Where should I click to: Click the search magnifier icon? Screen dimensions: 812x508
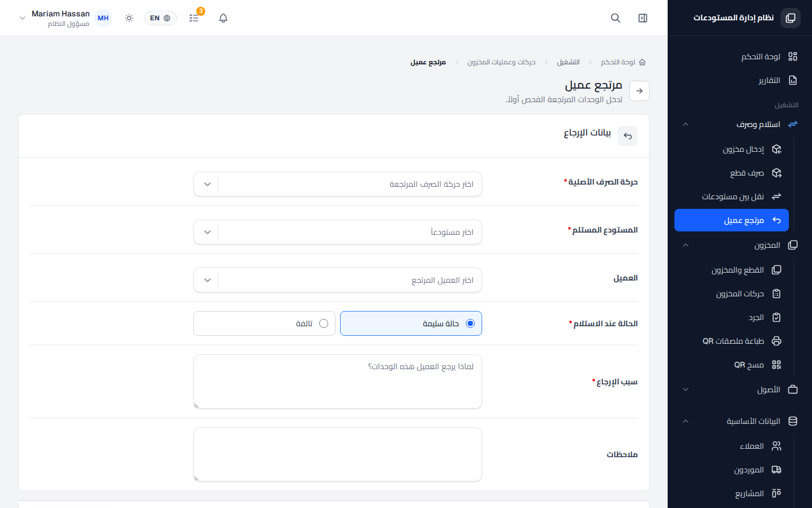point(616,18)
